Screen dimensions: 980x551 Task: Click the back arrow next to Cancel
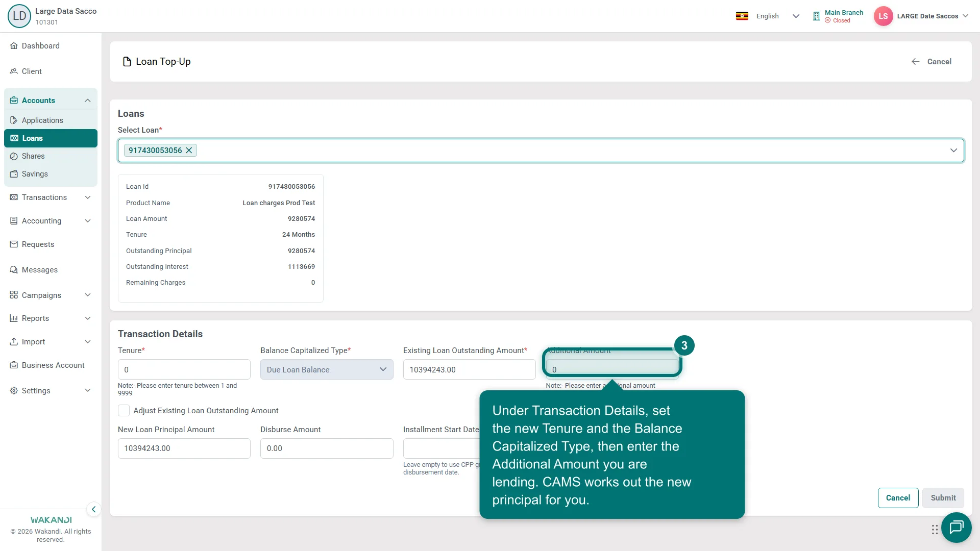(916, 62)
